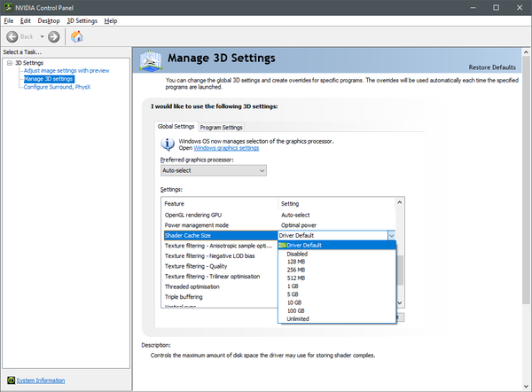This screenshot has height=392, width=532.
Task: Click the NVIDIA logo in title bar
Action: point(7,6)
